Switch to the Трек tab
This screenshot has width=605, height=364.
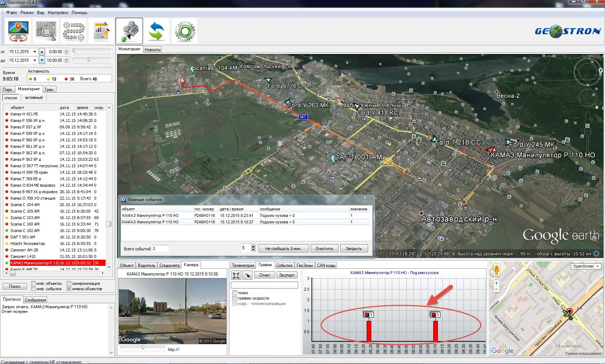point(49,90)
